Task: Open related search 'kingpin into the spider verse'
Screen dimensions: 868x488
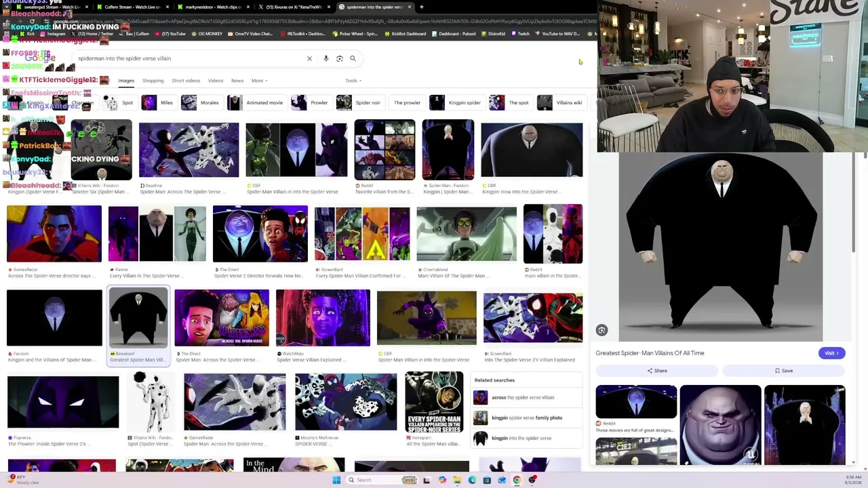Action: click(526, 439)
